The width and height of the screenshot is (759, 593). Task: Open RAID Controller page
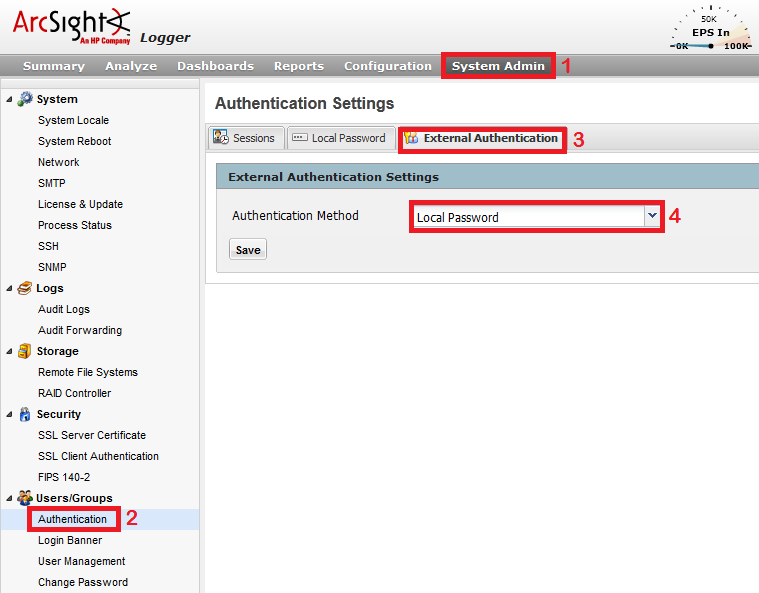[x=75, y=393]
